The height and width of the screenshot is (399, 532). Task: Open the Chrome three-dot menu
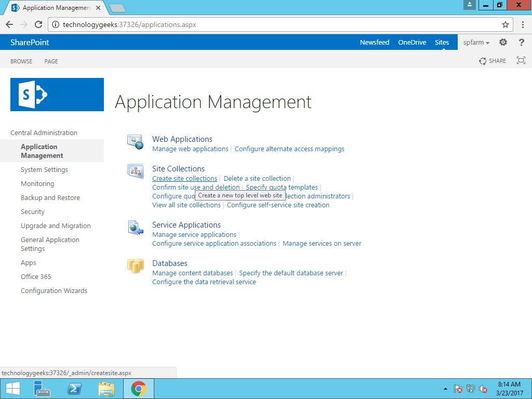[522, 24]
